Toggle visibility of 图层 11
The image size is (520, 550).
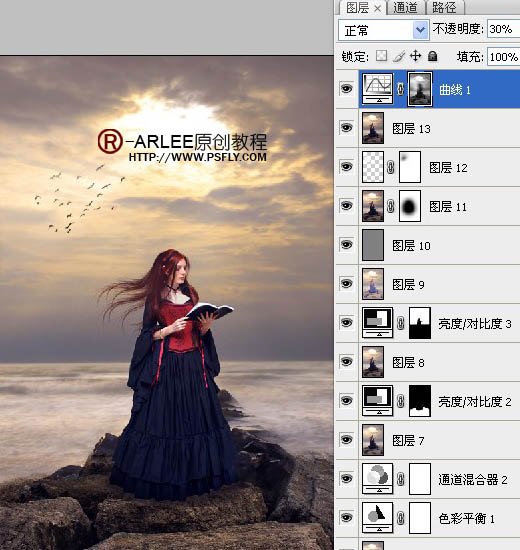pos(346,205)
